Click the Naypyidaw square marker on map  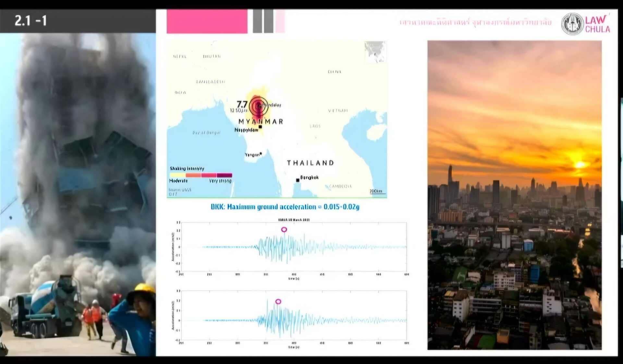[x=260, y=127]
